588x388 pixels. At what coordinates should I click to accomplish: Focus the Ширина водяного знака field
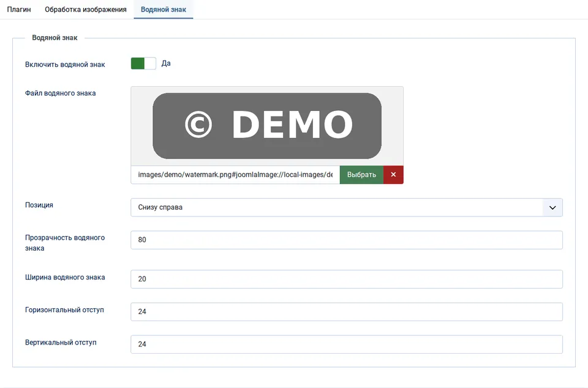coord(347,279)
